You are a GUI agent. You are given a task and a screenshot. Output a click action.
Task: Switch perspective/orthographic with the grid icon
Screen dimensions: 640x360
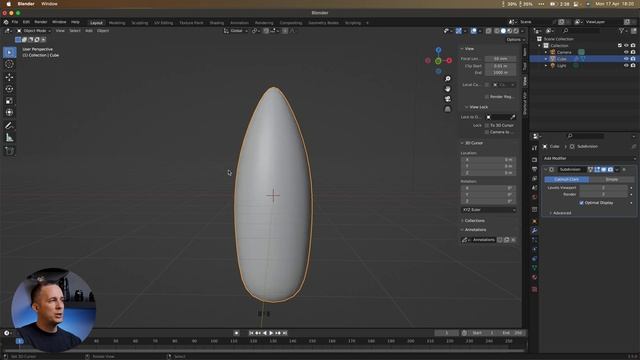448,109
